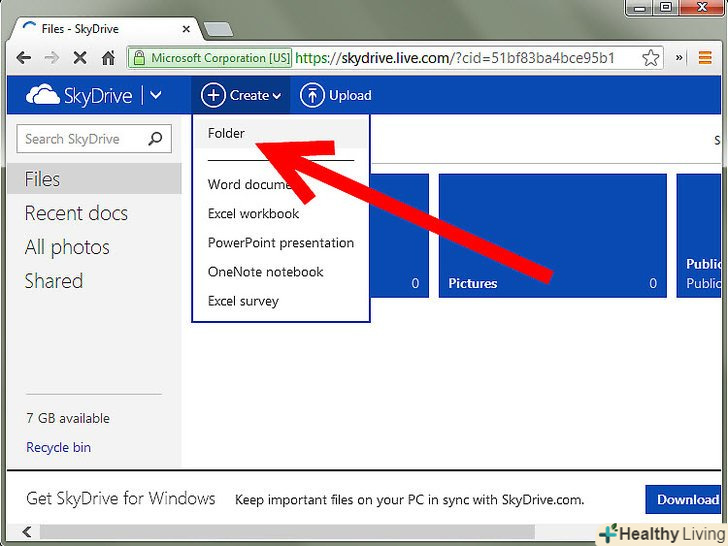
Task: Open Recent docs in the sidebar
Action: click(x=76, y=213)
